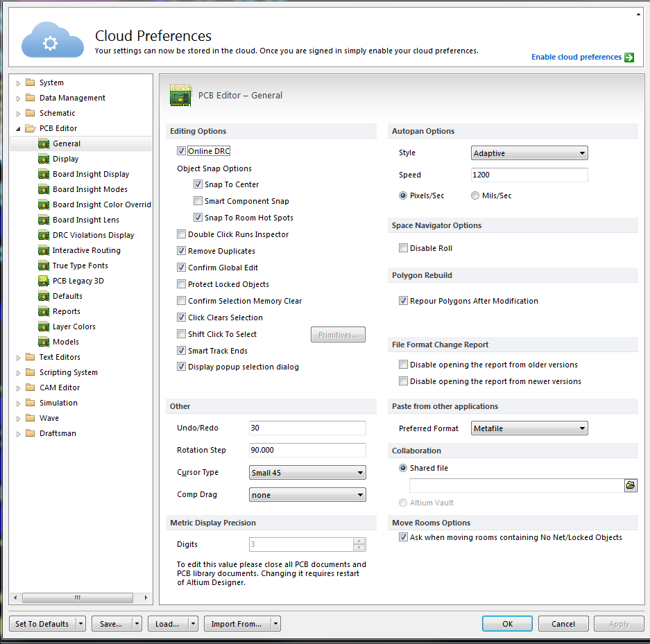Enable Double Click Runs Inspector
The image size is (650, 644).
pos(181,234)
